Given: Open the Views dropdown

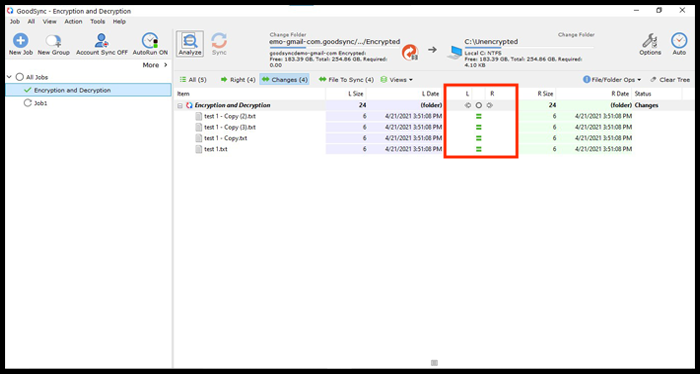Looking at the screenshot, I should [396, 80].
